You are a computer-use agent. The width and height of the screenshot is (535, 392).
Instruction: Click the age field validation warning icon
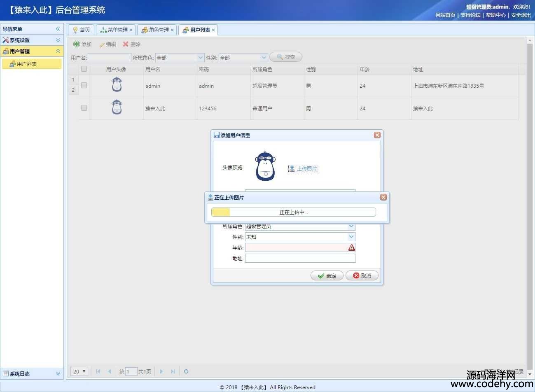[351, 247]
